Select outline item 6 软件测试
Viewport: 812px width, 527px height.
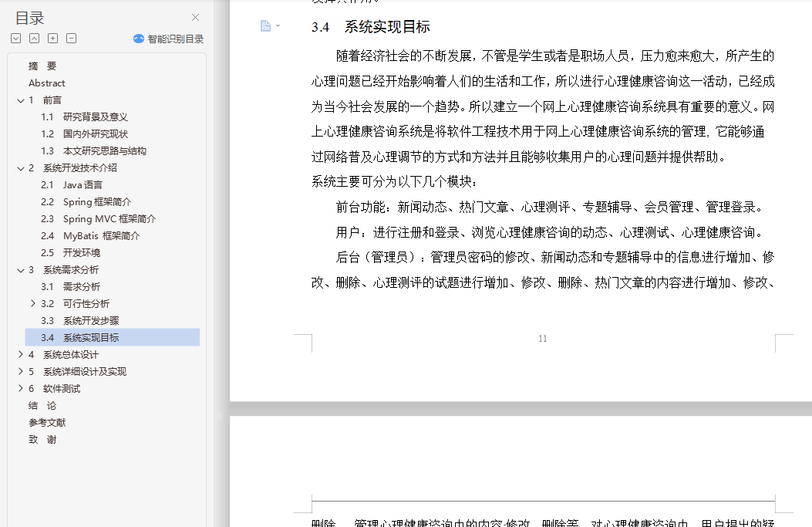(55, 389)
